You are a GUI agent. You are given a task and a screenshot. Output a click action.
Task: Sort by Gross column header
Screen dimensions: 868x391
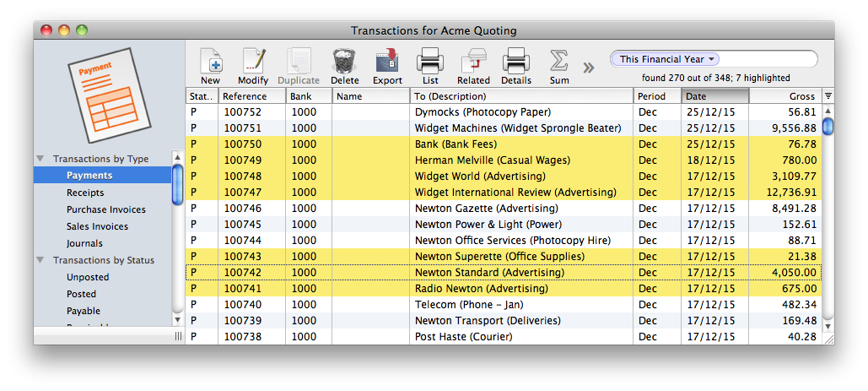pos(785,96)
